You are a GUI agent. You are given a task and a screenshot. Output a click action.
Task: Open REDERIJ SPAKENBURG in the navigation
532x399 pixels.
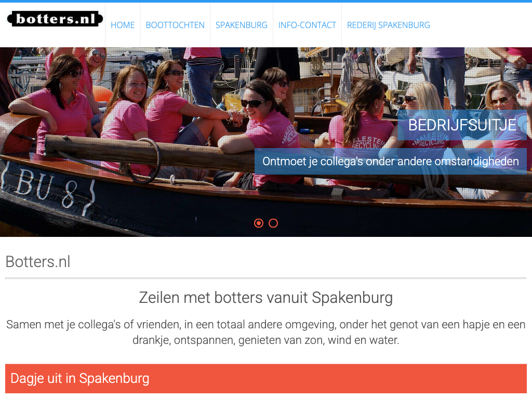point(388,25)
